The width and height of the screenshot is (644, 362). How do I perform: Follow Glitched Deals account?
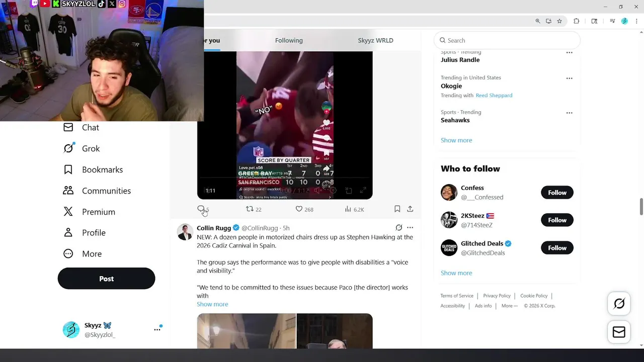557,248
